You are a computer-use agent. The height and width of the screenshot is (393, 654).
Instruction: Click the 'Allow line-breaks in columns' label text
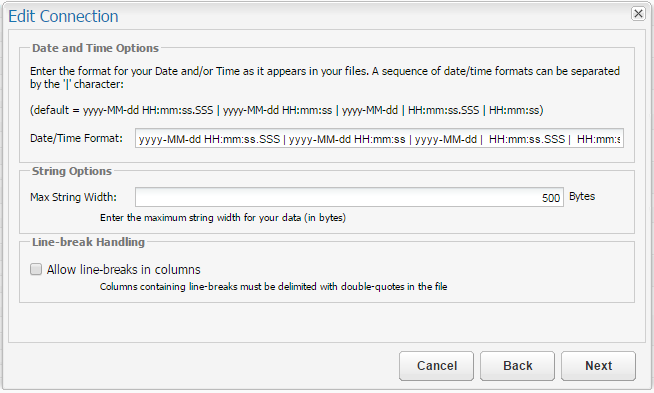point(123,270)
